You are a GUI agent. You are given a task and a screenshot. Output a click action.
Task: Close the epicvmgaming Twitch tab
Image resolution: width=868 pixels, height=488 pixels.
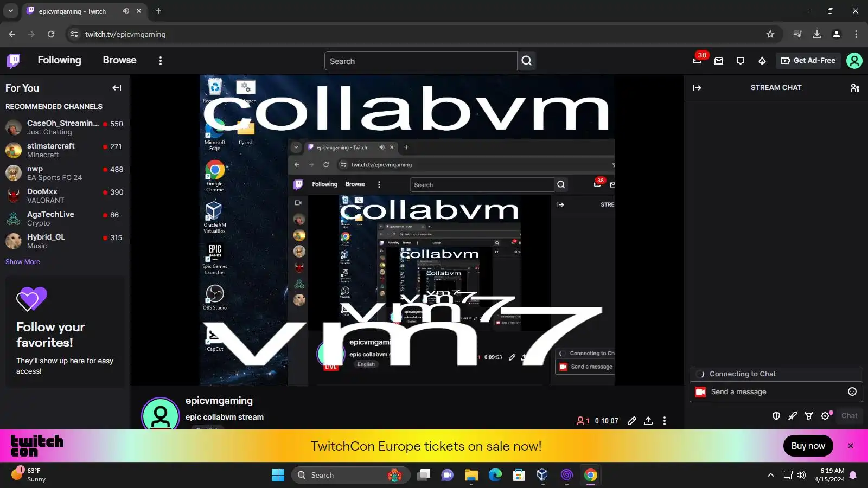pyautogui.click(x=139, y=11)
